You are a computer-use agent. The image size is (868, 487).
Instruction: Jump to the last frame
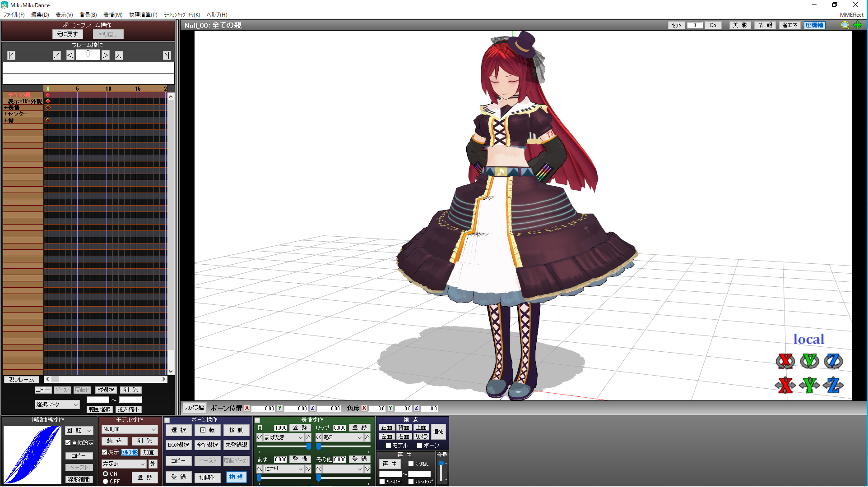point(167,55)
